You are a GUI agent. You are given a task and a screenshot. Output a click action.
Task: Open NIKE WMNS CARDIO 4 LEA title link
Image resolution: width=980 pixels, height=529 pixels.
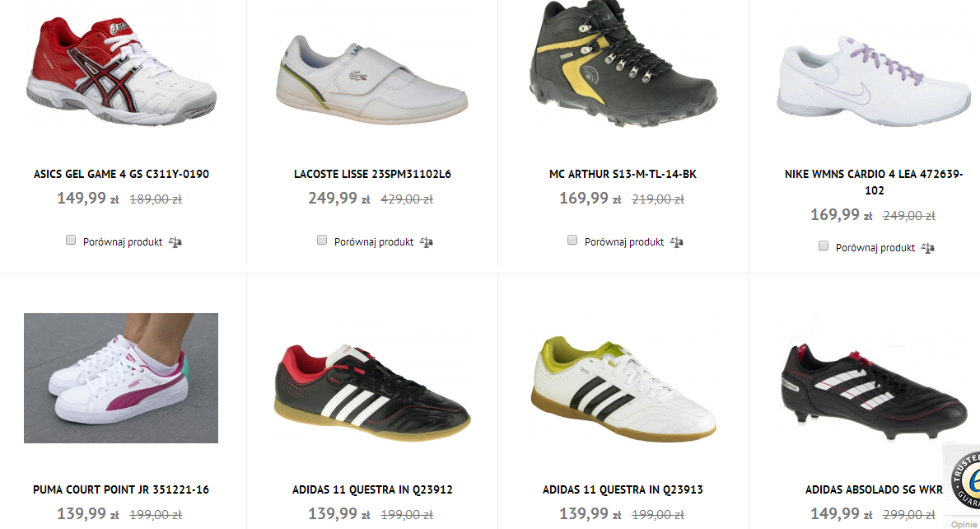[874, 182]
